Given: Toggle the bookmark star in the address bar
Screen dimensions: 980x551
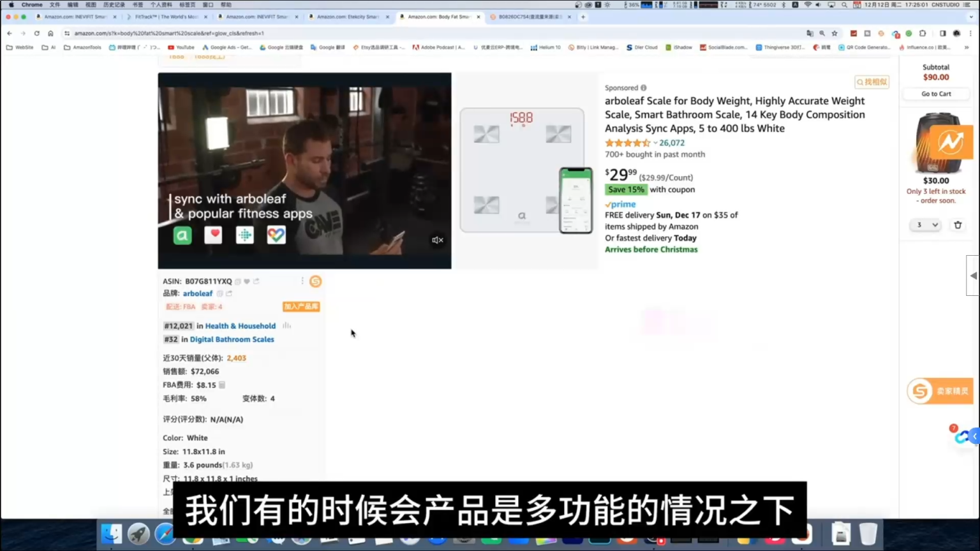Looking at the screenshot, I should click(x=835, y=33).
